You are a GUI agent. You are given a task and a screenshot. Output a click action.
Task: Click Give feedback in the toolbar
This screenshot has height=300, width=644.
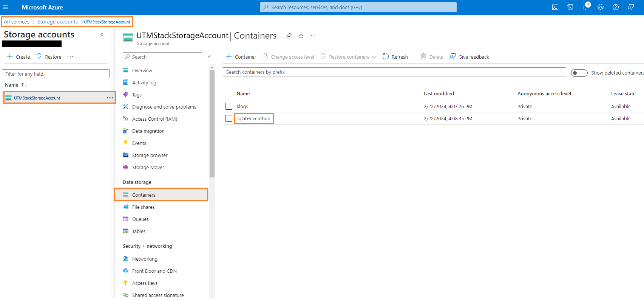coord(469,57)
